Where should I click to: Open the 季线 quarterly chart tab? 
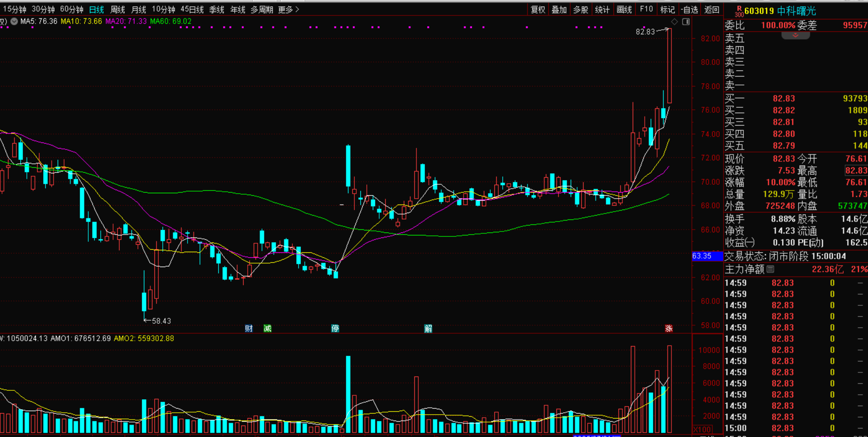pos(216,9)
